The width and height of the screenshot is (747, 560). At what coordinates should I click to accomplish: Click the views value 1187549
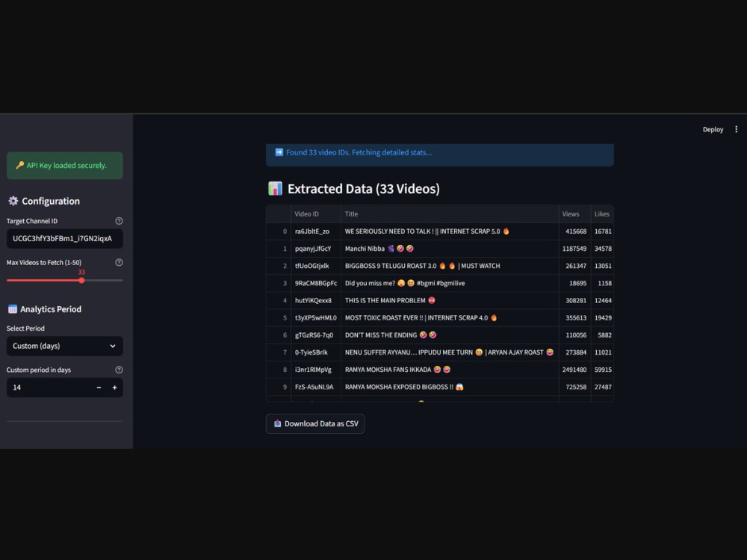pyautogui.click(x=574, y=249)
